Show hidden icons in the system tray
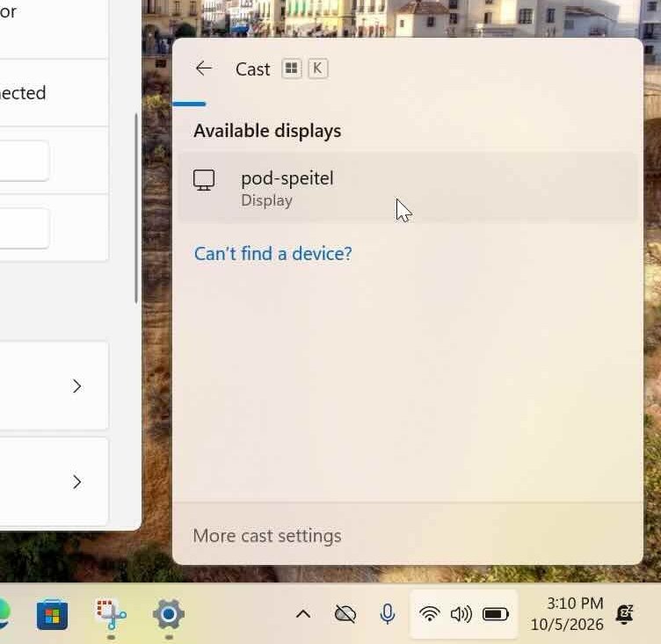Viewport: 661px width, 644px height. [x=303, y=614]
